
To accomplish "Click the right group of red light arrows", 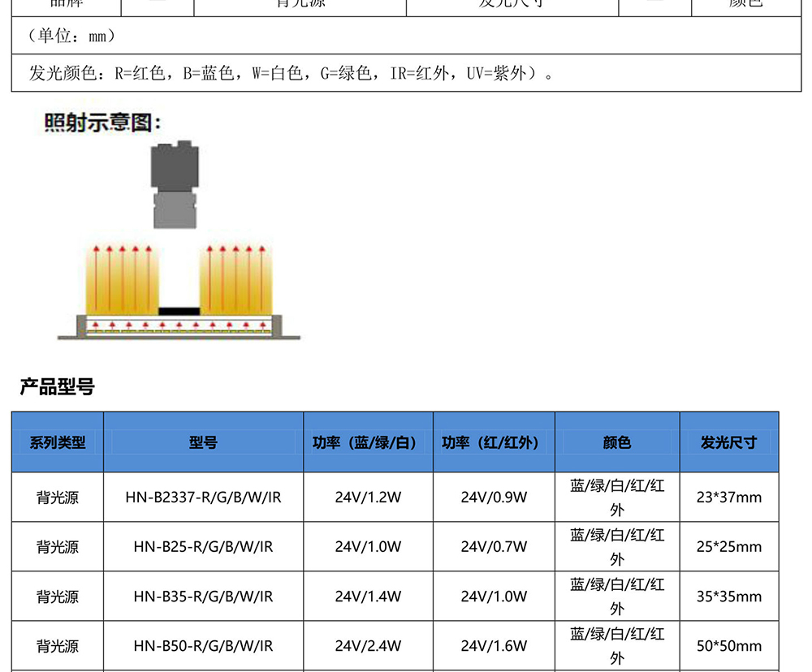I will coord(235,278).
